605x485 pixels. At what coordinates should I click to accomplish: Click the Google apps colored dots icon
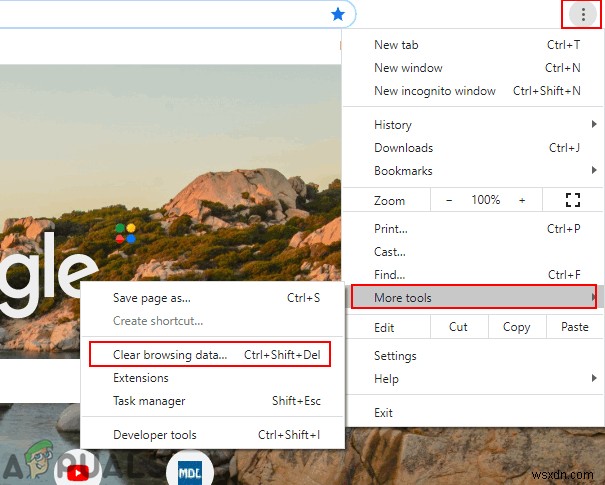point(125,233)
